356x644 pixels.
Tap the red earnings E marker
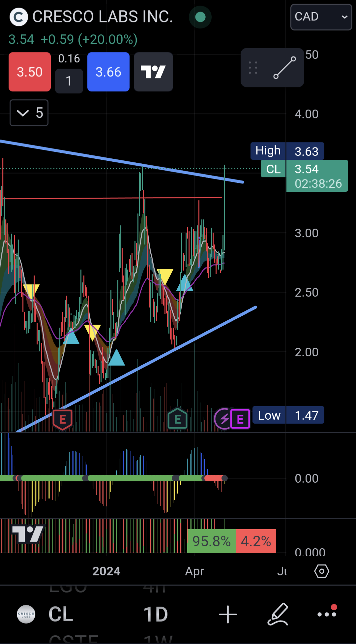tap(62, 420)
